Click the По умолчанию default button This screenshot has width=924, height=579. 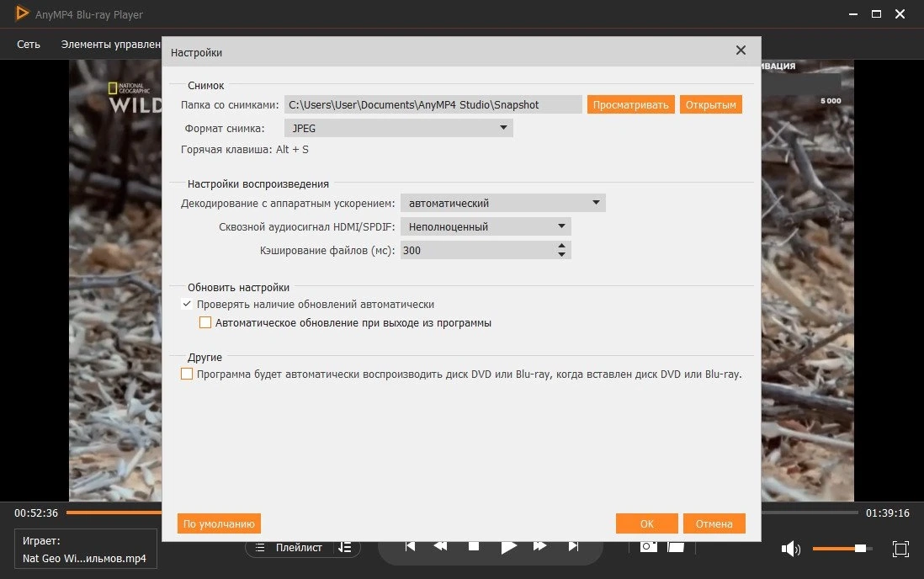[x=219, y=523]
